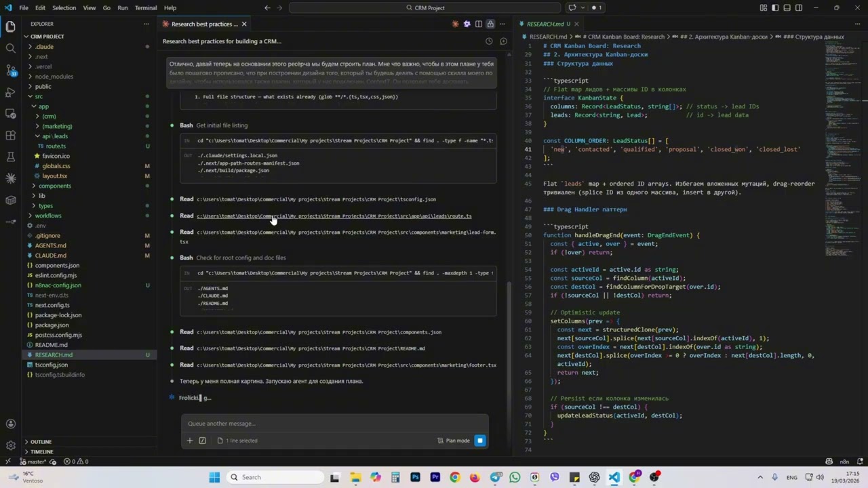Click the slash command icon

coord(202,441)
